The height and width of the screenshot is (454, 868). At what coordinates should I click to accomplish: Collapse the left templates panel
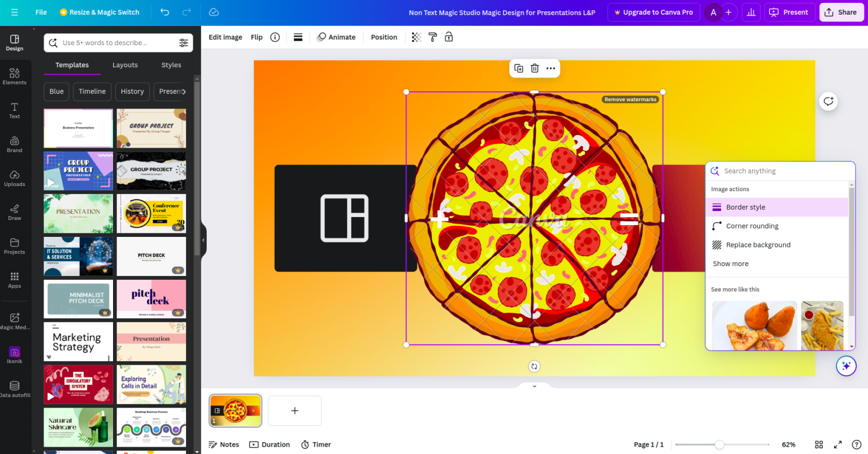point(203,240)
